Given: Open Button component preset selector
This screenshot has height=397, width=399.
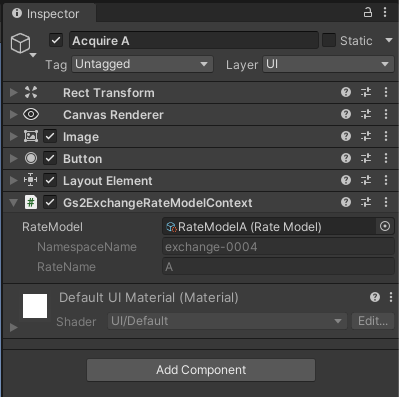Looking at the screenshot, I should pos(366,158).
